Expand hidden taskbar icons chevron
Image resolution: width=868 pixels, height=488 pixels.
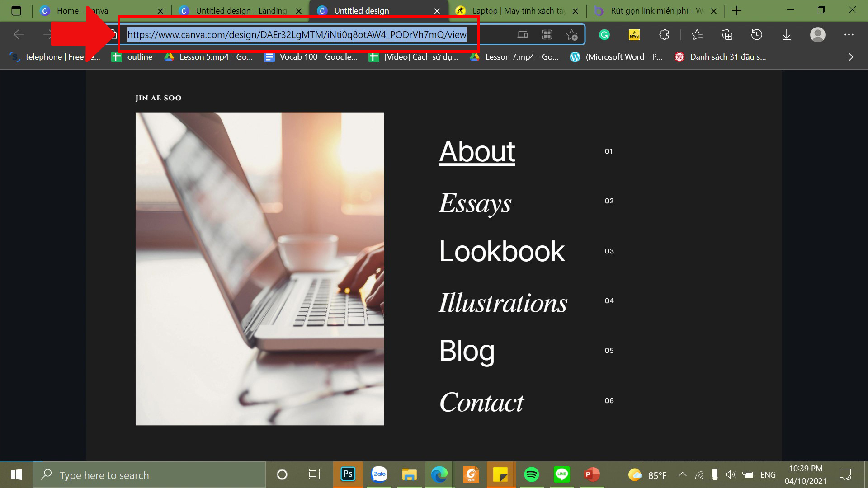tap(683, 475)
